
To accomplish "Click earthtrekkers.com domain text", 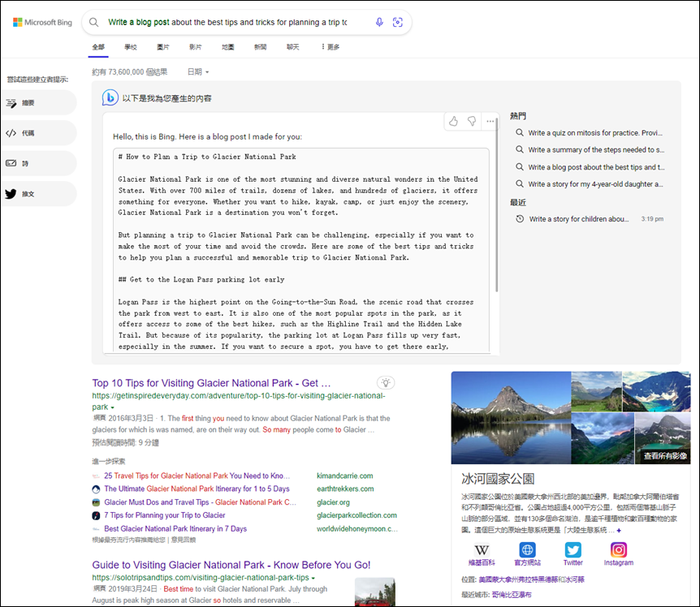I will (x=345, y=489).
